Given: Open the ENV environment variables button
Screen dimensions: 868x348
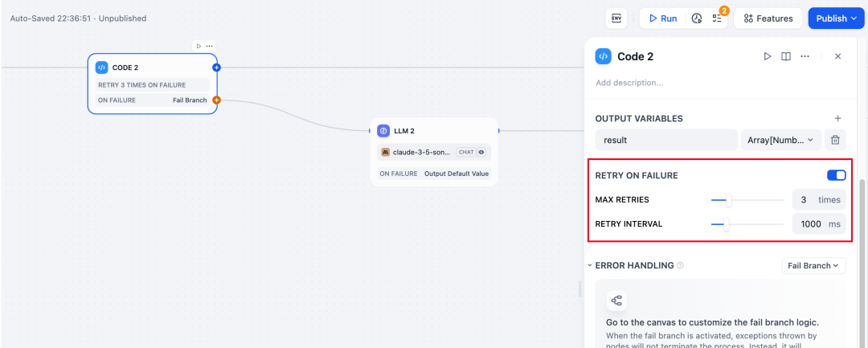Looking at the screenshot, I should pyautogui.click(x=616, y=18).
